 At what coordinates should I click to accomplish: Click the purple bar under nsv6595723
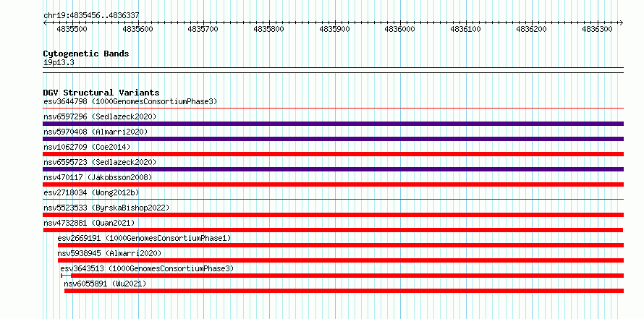coord(333,169)
